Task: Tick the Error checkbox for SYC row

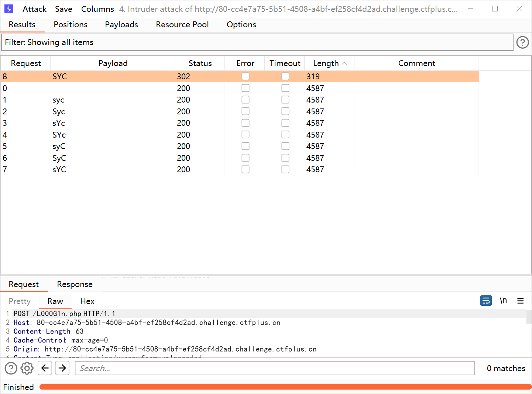Action: click(x=246, y=76)
